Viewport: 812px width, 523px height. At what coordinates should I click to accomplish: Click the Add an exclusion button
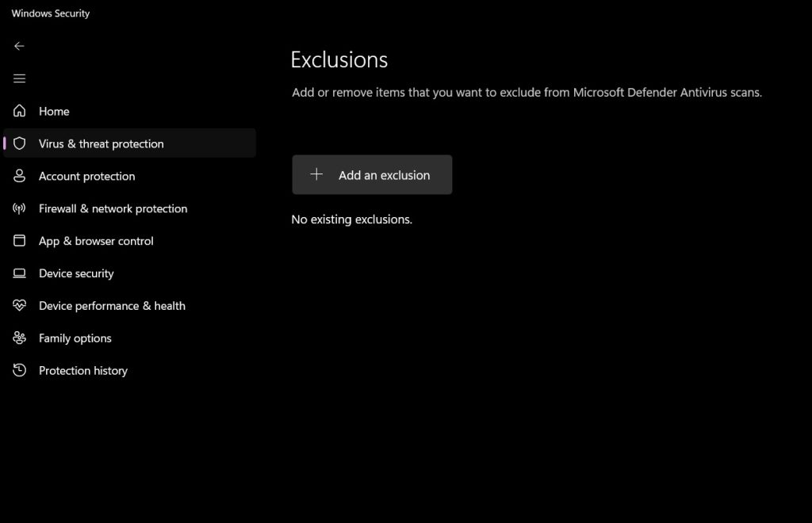(x=372, y=174)
